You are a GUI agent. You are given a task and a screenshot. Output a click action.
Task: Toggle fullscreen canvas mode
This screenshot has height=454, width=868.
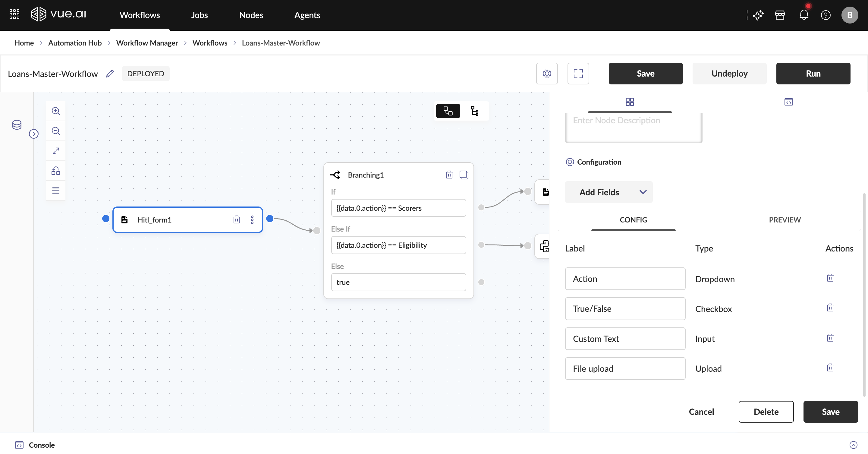click(x=578, y=74)
